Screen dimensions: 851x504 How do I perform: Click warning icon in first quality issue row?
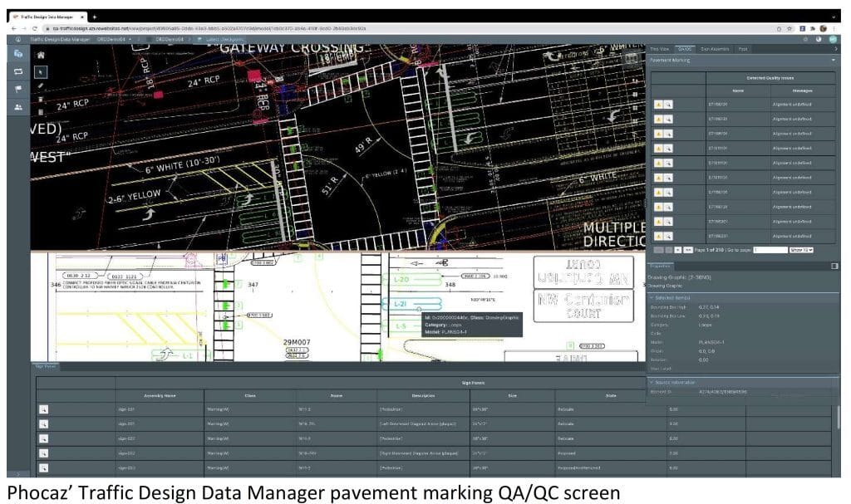click(x=657, y=105)
